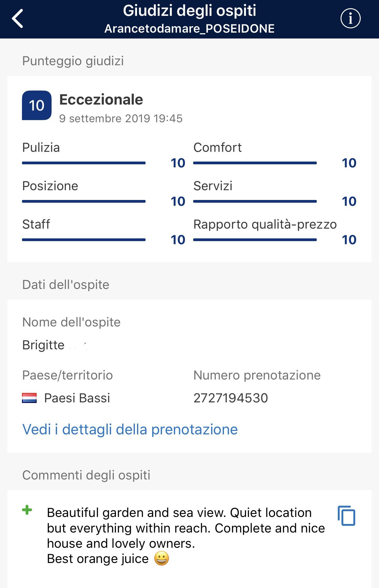The image size is (379, 588).
Task: Tap the green plus icon beside comment
Action: pos(27,510)
